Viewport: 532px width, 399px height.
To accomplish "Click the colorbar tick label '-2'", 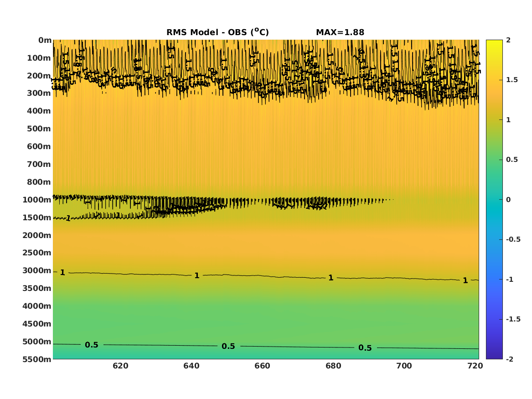I will [510, 359].
